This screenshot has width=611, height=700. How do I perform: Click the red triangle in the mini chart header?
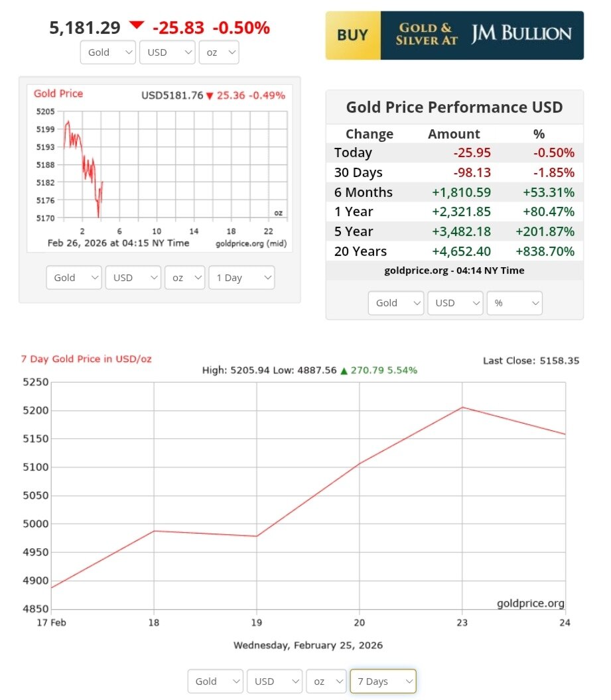(x=210, y=96)
